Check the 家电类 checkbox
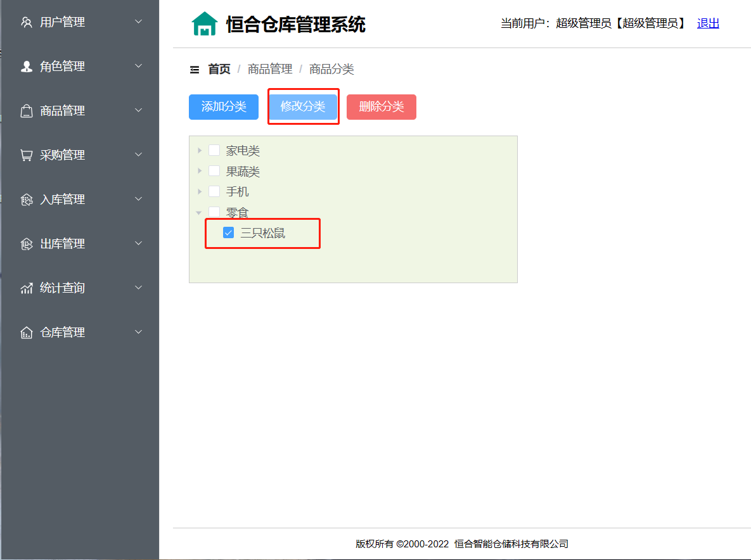 pyautogui.click(x=214, y=150)
